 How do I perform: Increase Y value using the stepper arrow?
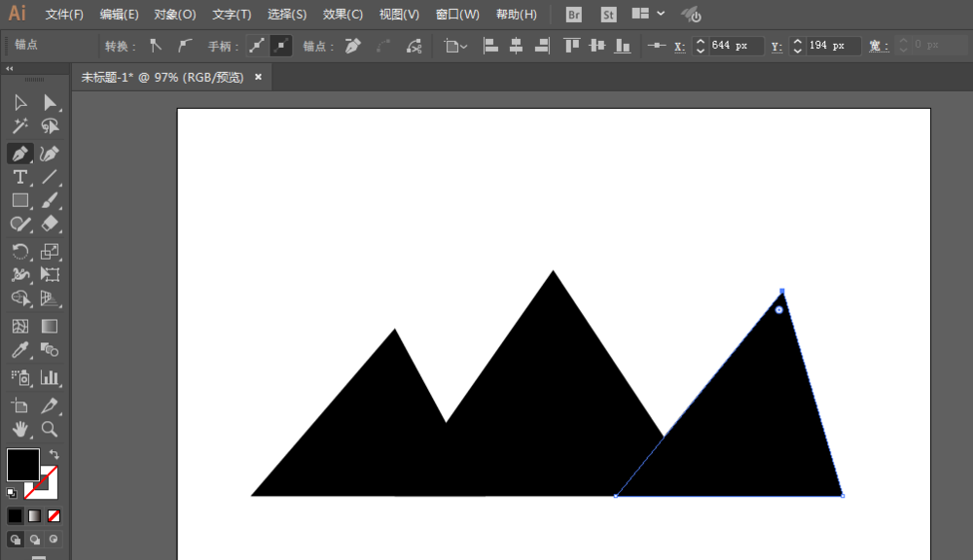pyautogui.click(x=798, y=40)
